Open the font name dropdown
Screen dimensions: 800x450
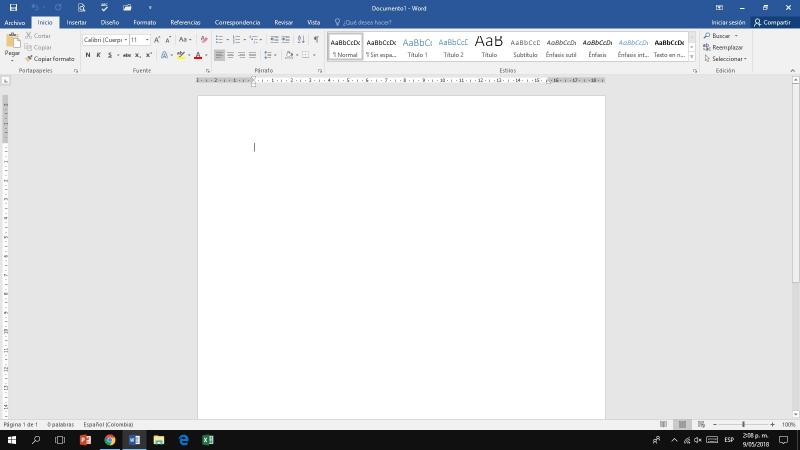point(125,40)
